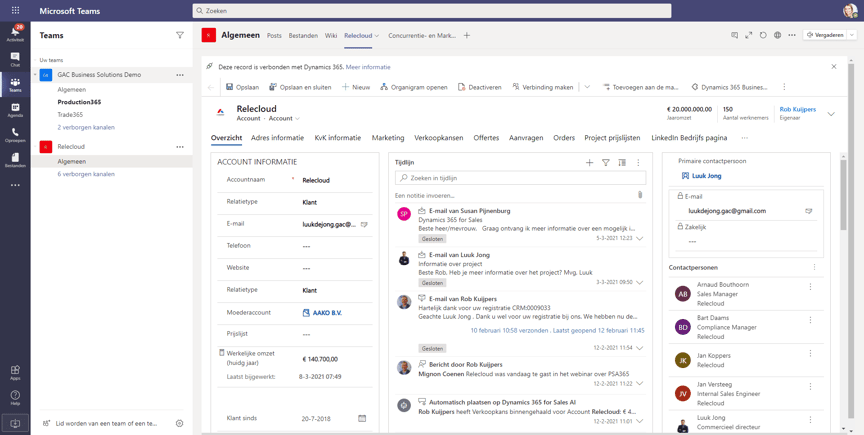
Task: Open Oproepen calls icon
Action: 15,135
